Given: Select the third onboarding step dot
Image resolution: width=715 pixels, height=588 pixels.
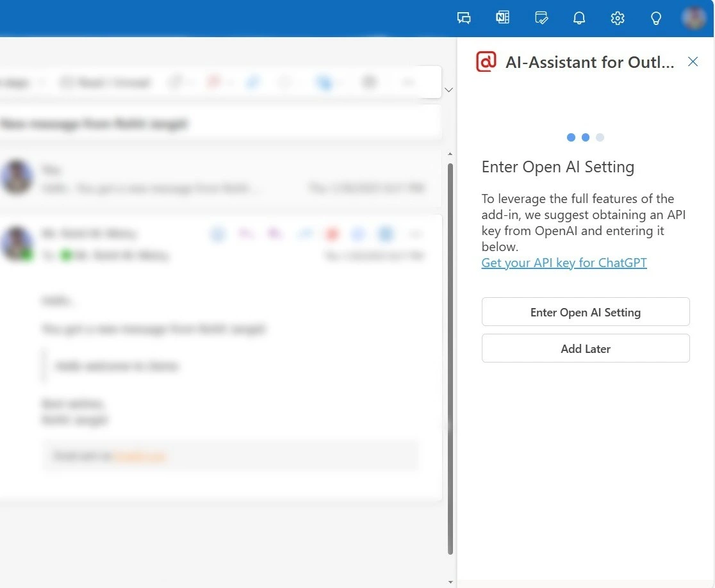Looking at the screenshot, I should tap(600, 137).
